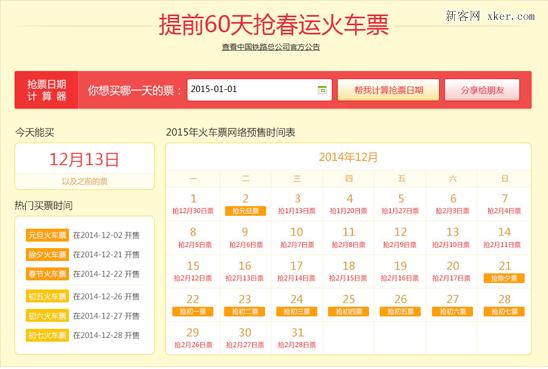Click 抢元旦票 badge on December 2
548x369 pixels.
(x=245, y=211)
